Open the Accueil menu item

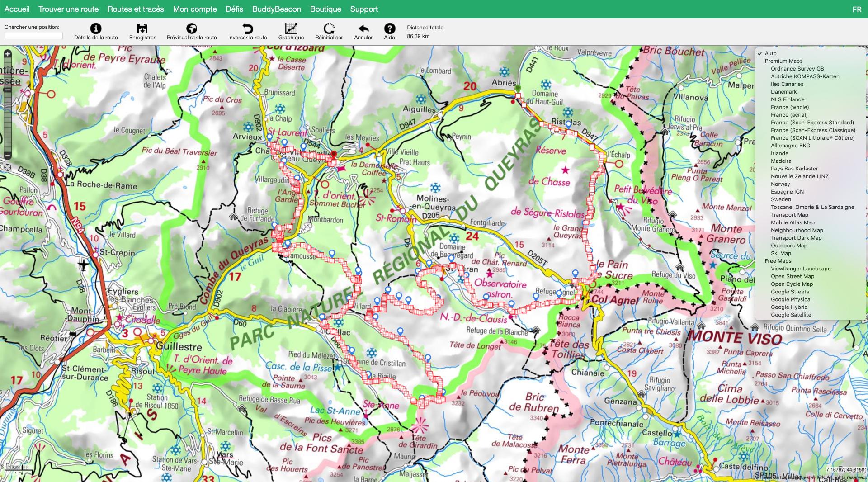17,9
